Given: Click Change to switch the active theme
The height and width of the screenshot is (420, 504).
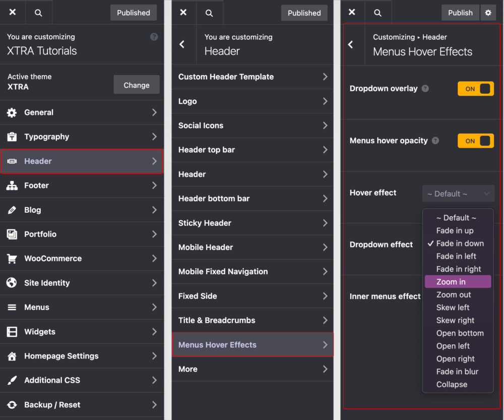Looking at the screenshot, I should pyautogui.click(x=136, y=85).
